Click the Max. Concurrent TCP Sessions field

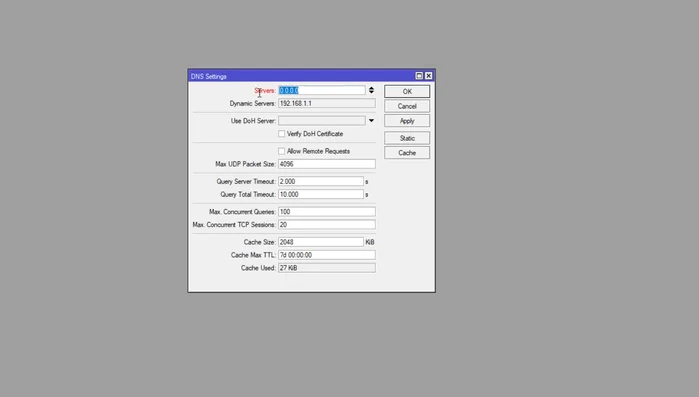(x=327, y=225)
